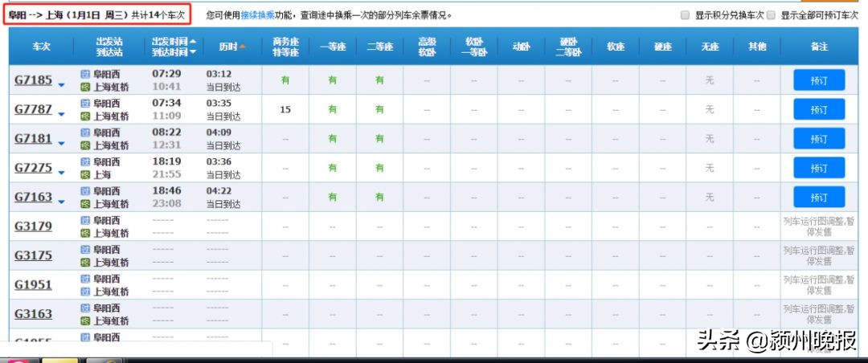Image resolution: width=868 pixels, height=363 pixels.
Task: Book train G7275 with 预订 button
Action: tap(819, 168)
